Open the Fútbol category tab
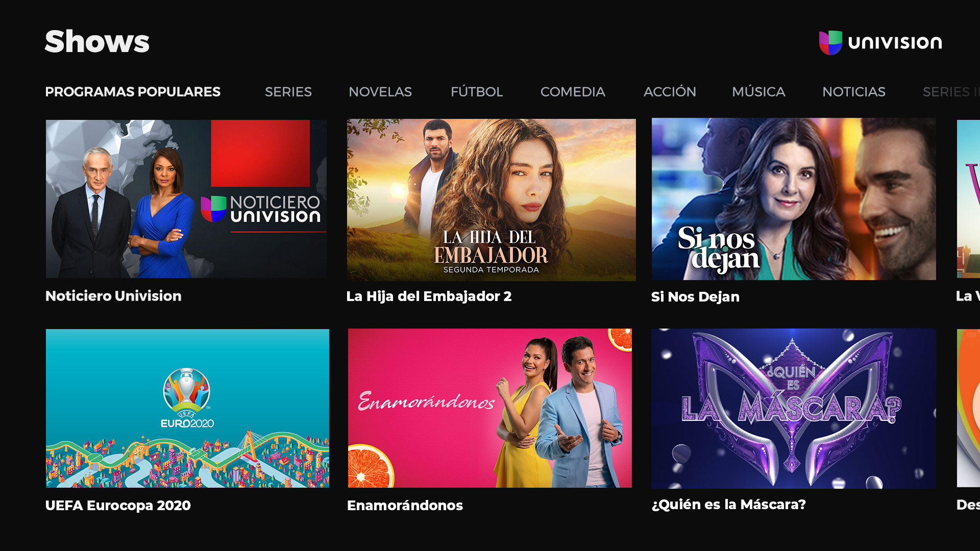Screen dimensions: 980x551 477,92
